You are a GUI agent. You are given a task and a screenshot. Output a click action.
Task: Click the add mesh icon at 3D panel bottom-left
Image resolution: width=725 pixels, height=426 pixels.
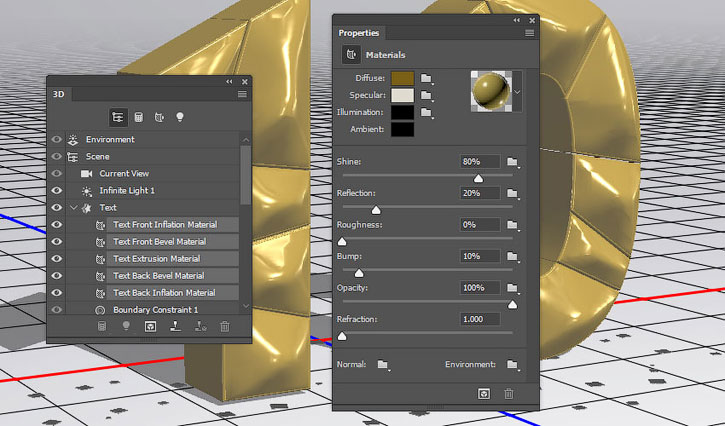point(102,326)
